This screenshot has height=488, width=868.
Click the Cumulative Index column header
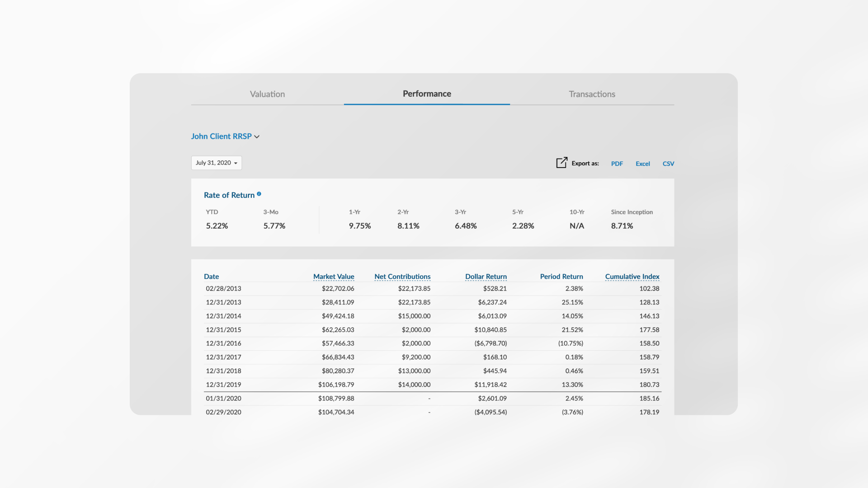632,277
